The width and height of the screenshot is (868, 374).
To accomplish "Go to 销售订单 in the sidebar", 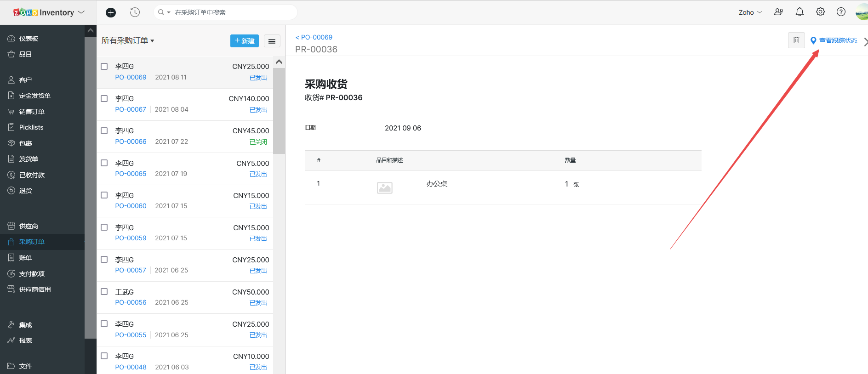I will coord(32,112).
